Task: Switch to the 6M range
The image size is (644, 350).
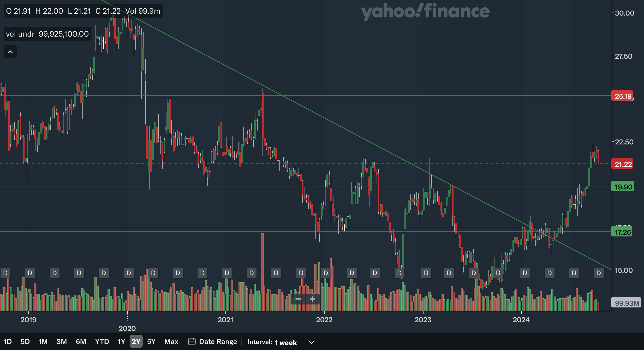Action: coord(81,342)
